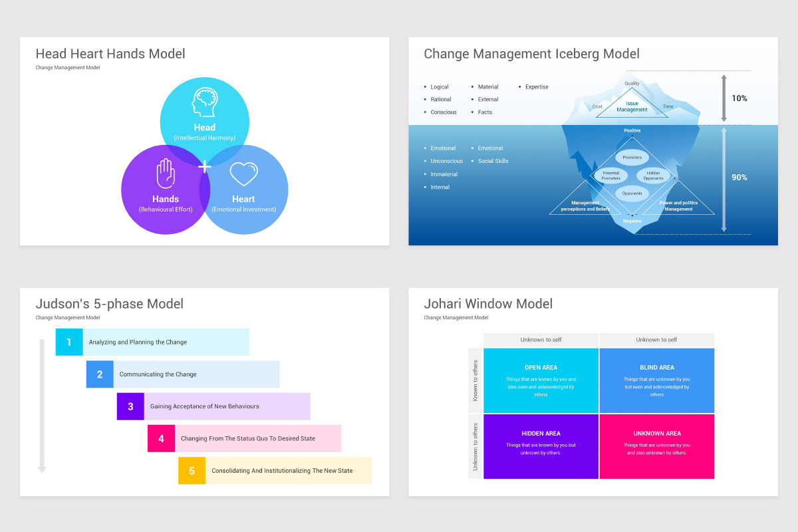Click the blue BLIND AREA quadrant
This screenshot has width=798, height=532.
[x=657, y=380]
